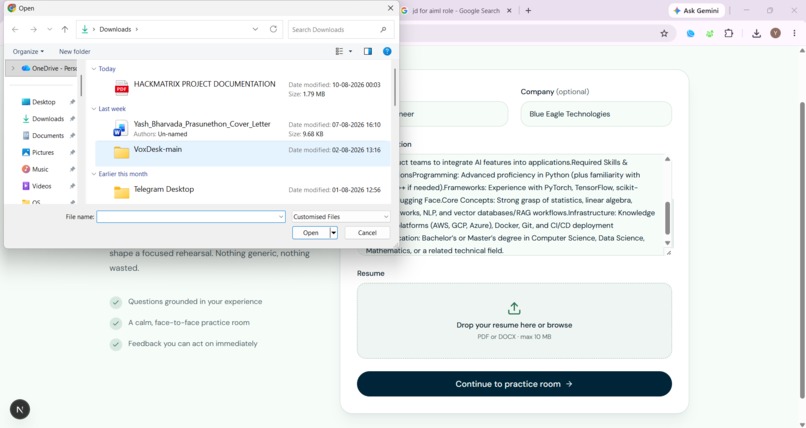Screen dimensions: 806x428
Task: Close the jd for aiml role tab
Action: [x=509, y=10]
